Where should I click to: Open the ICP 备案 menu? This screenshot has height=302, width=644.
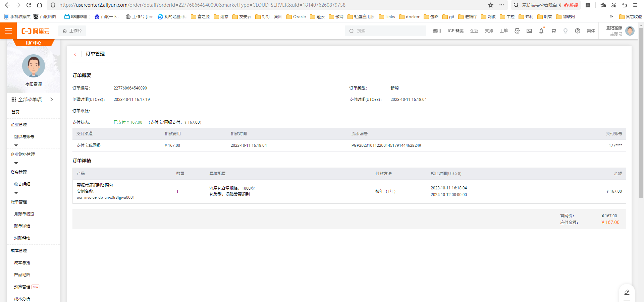455,31
